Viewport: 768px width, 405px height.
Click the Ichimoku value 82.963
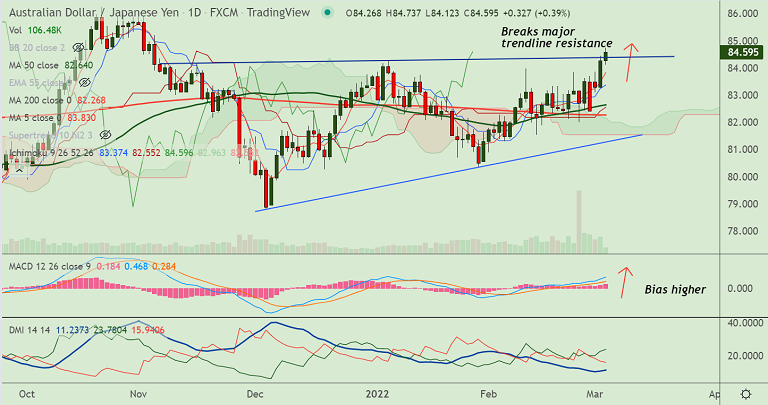click(212, 153)
